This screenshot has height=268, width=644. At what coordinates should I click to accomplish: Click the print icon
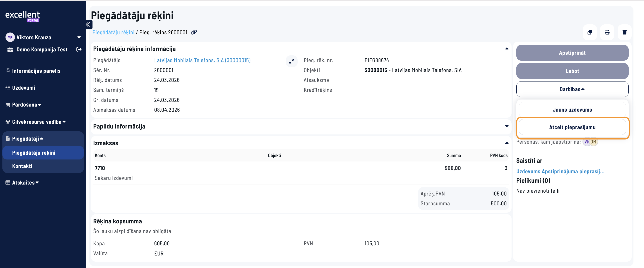point(607,32)
